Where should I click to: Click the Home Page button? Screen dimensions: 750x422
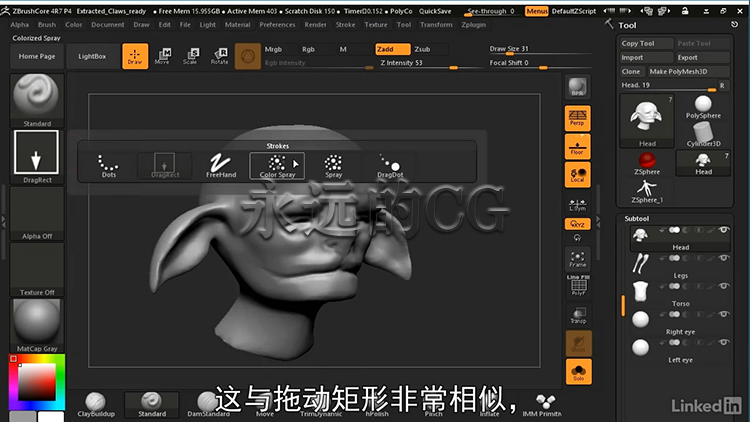(x=37, y=56)
